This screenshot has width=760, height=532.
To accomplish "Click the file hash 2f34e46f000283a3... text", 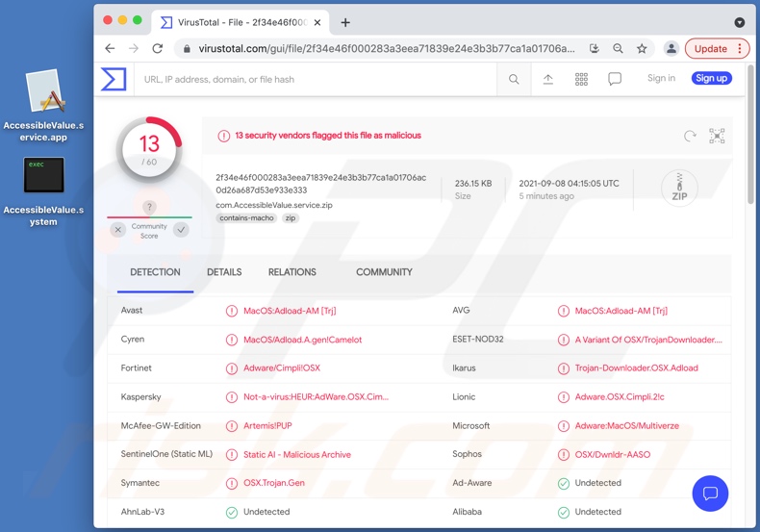I will pyautogui.click(x=321, y=184).
